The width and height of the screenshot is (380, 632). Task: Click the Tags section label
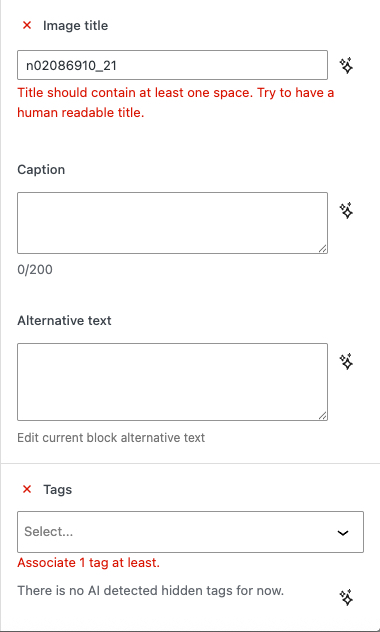(x=57, y=489)
